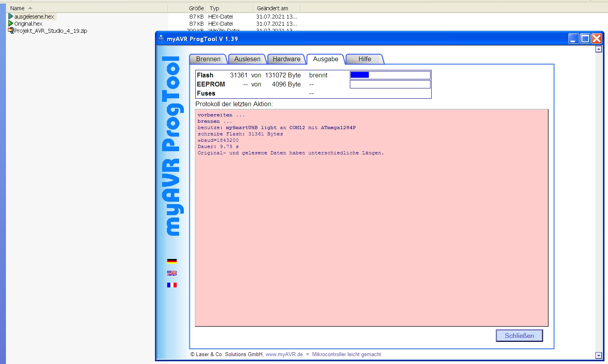Minimize the myAVR ProgTool window
This screenshot has height=364, width=608.
(574, 38)
